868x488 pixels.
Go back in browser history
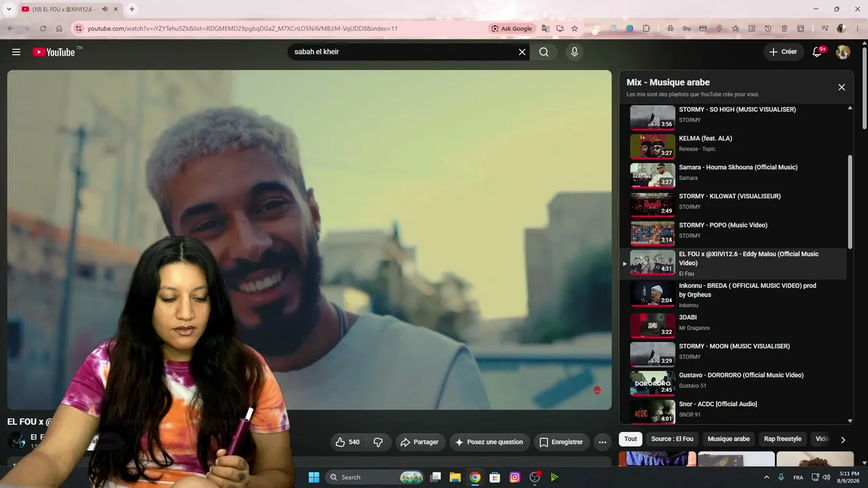click(x=10, y=28)
